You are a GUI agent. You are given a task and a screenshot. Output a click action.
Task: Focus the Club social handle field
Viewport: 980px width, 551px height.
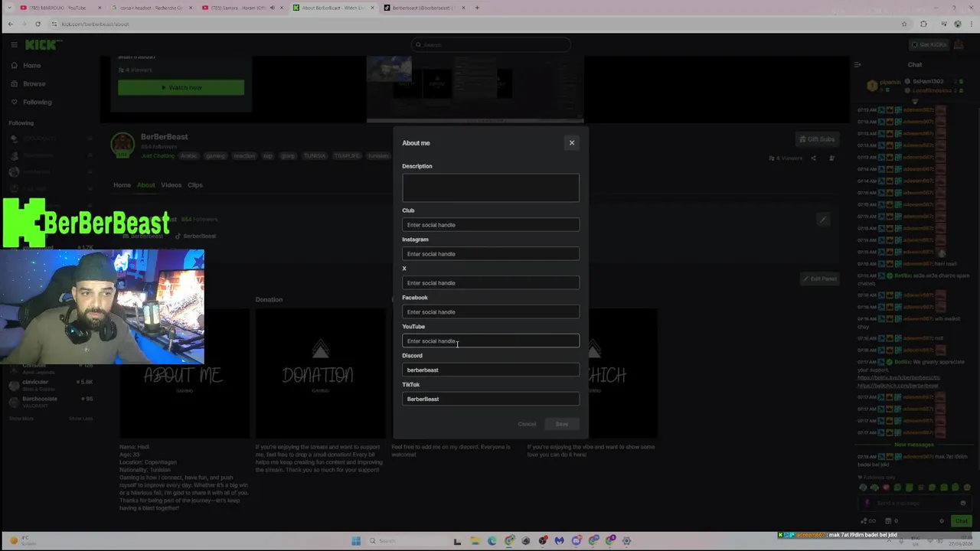click(x=491, y=225)
